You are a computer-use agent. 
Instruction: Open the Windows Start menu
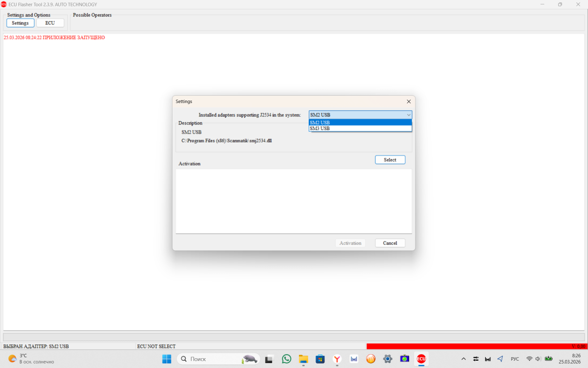167,359
